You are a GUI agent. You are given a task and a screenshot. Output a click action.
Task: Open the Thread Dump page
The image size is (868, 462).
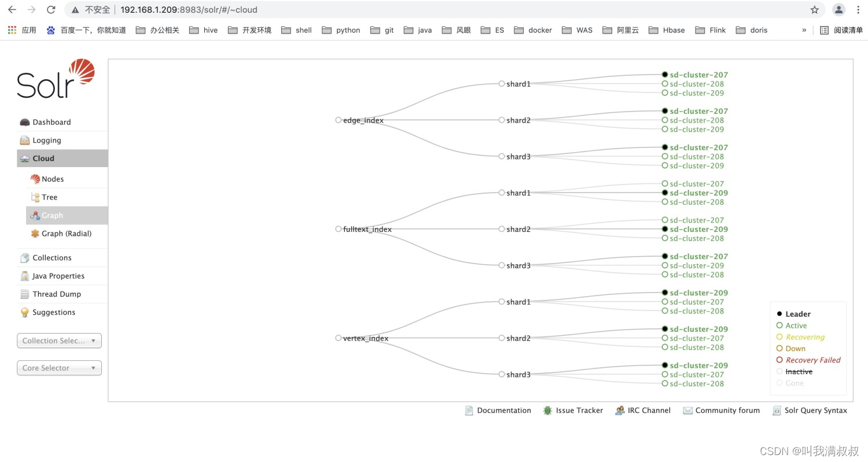(62, 294)
